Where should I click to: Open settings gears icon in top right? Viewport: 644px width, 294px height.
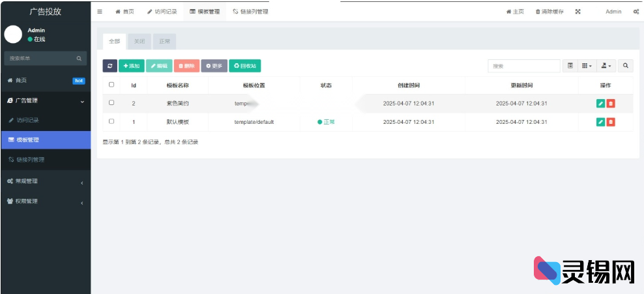pos(636,12)
